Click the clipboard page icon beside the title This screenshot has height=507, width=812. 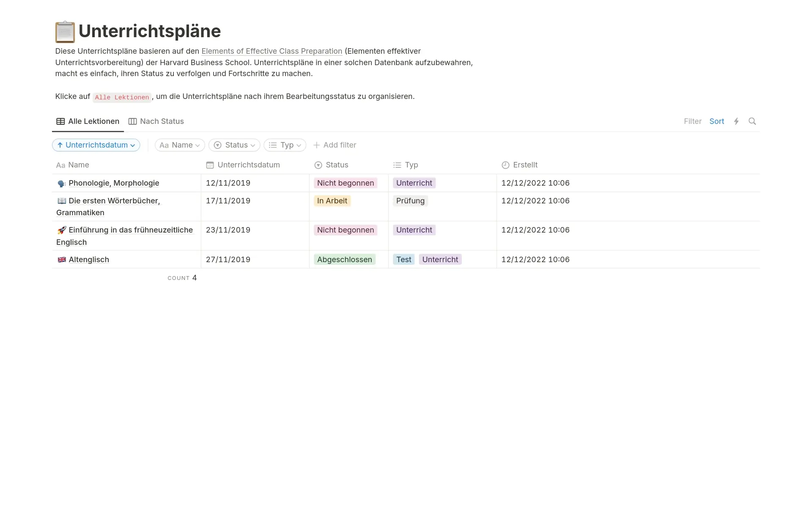coord(65,32)
